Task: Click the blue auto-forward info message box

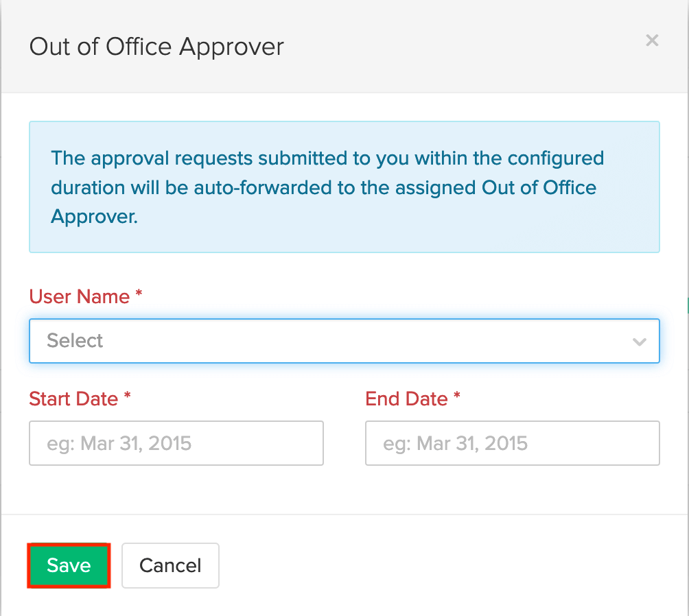Action: pos(344,187)
